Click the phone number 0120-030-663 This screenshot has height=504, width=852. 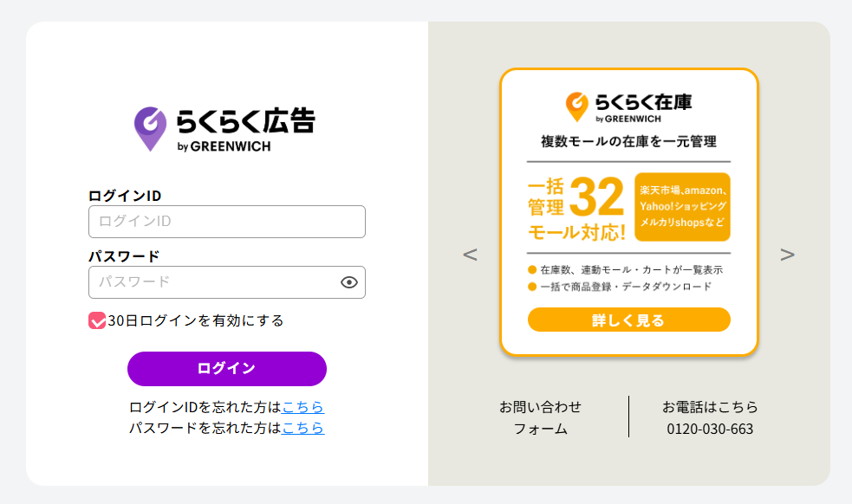[x=710, y=429]
